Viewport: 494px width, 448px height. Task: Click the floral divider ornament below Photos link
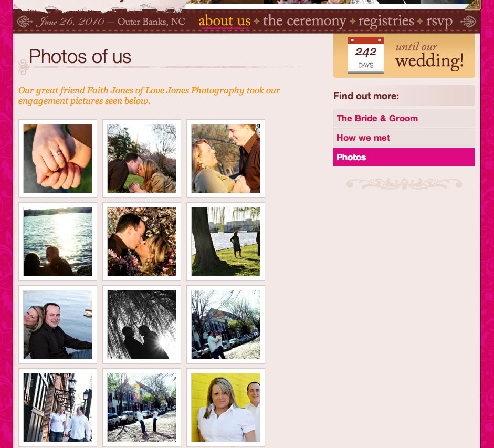tap(404, 184)
